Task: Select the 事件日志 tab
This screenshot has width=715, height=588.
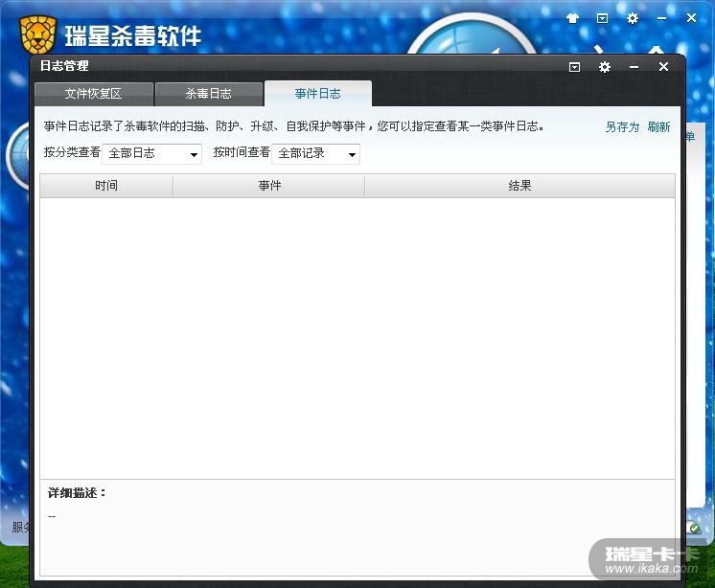Action: [318, 93]
